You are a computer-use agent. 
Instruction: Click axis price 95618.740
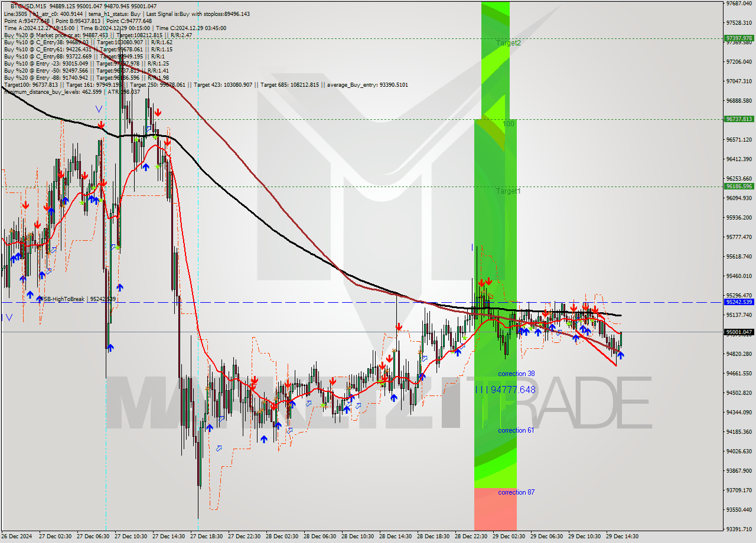tap(739, 256)
